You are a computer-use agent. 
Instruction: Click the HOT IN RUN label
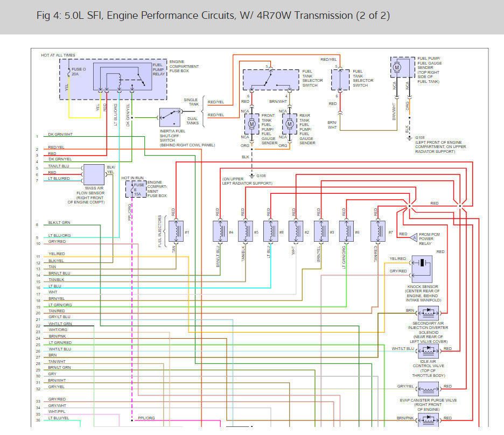(132, 178)
